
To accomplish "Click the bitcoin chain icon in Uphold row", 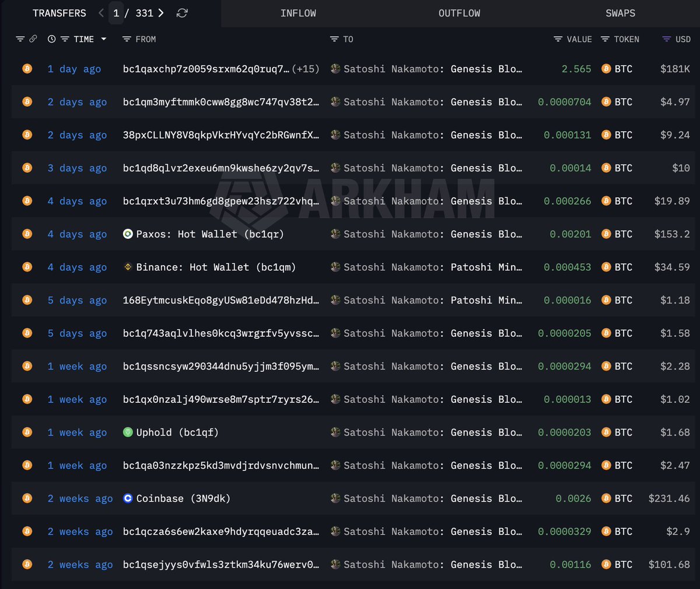I will click(x=27, y=433).
